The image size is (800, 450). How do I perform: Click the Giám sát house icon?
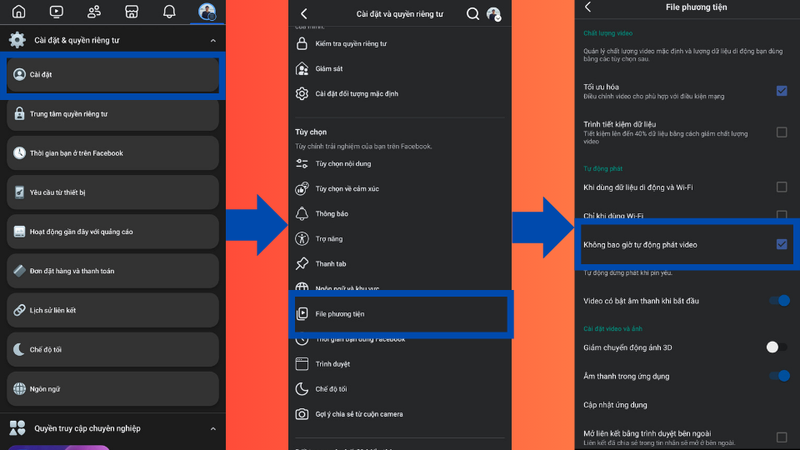click(302, 68)
